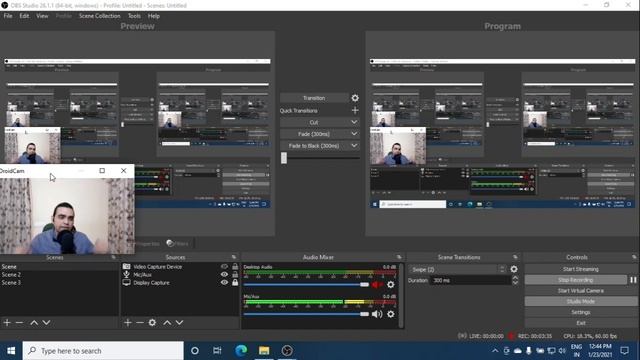Open scene transition properties gear
Screen dimensions: 640x360
(514, 269)
